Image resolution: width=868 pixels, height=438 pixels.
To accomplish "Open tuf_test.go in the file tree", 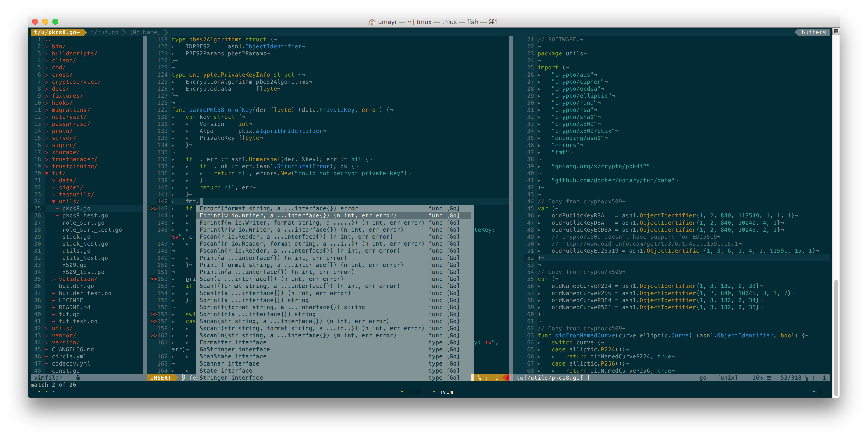I will pyautogui.click(x=78, y=321).
